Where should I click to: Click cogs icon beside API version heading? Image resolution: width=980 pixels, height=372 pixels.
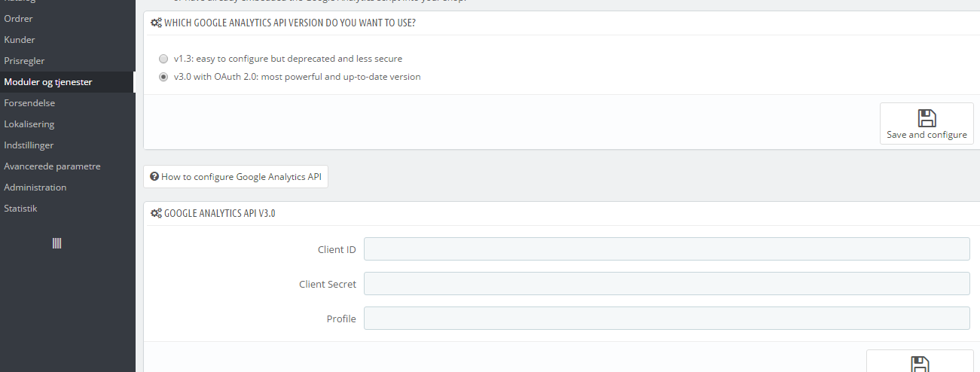coord(156,23)
